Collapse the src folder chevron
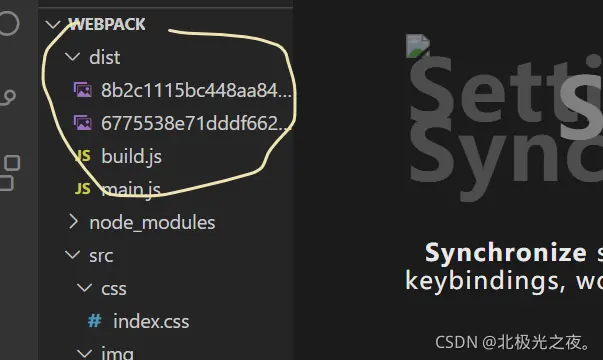Screen dimensions: 603x360 pos(72,255)
